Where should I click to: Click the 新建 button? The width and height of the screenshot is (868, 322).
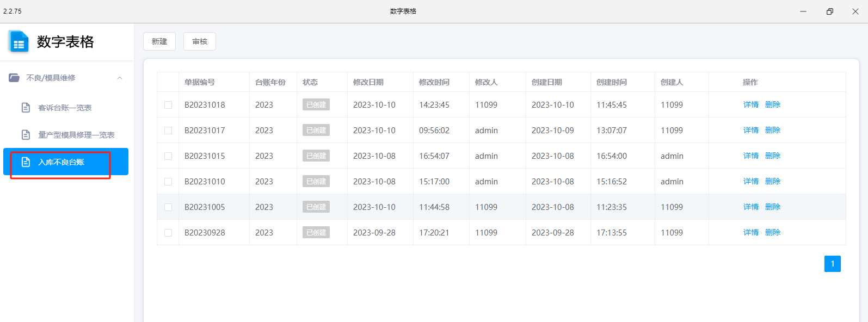159,41
